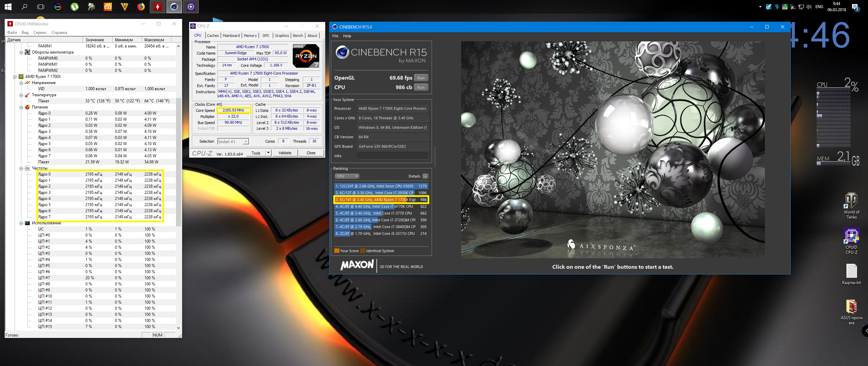Switch to the Mainboard tab in CPU-Z
This screenshot has height=366, width=868.
(231, 36)
